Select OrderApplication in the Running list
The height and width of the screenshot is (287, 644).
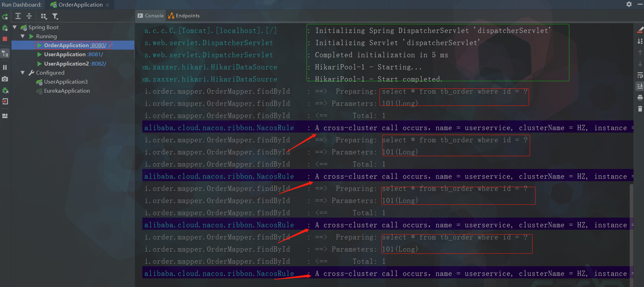(66, 45)
